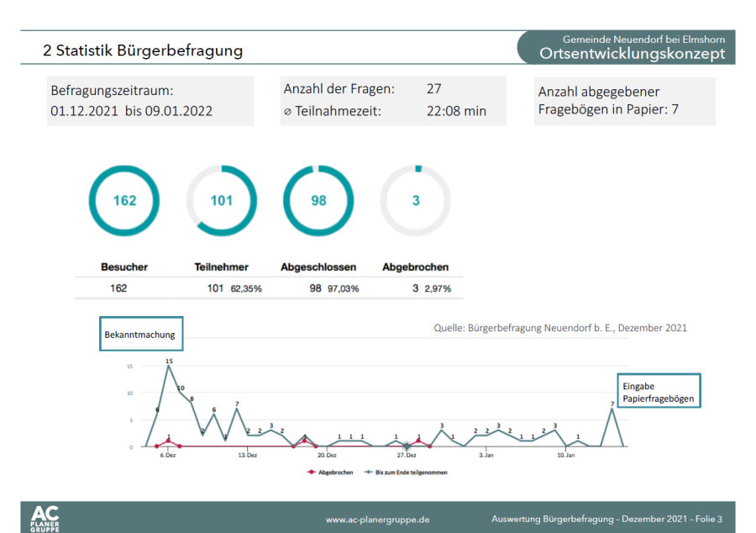756x533 pixels.
Task: Click the red Abgebrochen legend marker
Action: [x=312, y=472]
